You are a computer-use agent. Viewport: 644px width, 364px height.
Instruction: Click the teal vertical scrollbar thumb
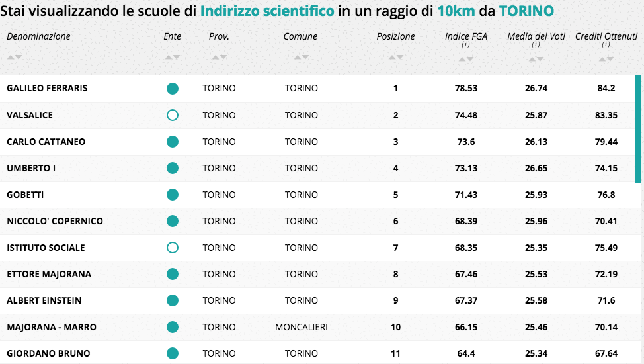(638, 129)
